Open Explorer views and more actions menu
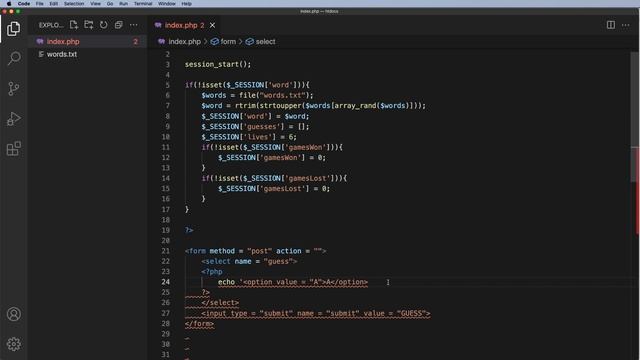 click(x=133, y=25)
